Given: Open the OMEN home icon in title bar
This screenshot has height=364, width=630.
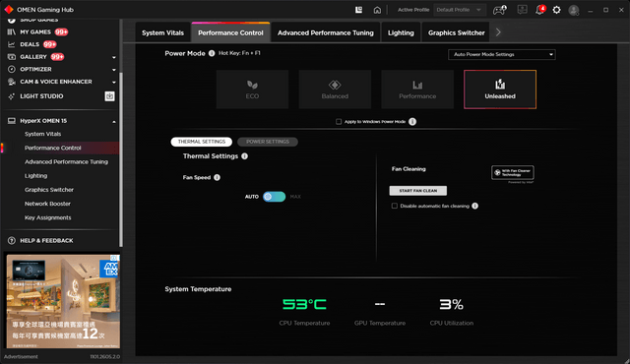Looking at the screenshot, I should click(x=377, y=10).
